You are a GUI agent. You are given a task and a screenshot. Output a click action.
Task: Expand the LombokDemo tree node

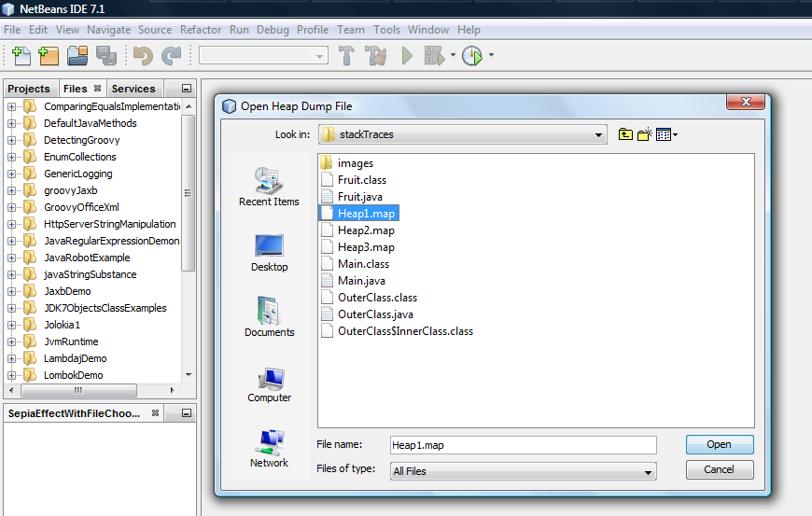[x=11, y=375]
